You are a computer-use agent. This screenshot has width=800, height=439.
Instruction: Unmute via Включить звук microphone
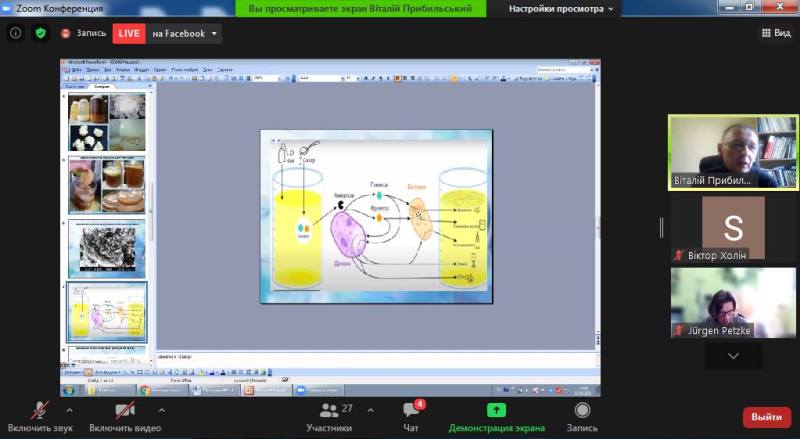point(40,417)
